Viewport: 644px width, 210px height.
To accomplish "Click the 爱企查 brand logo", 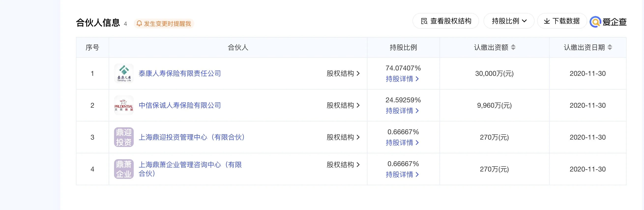I will [608, 22].
